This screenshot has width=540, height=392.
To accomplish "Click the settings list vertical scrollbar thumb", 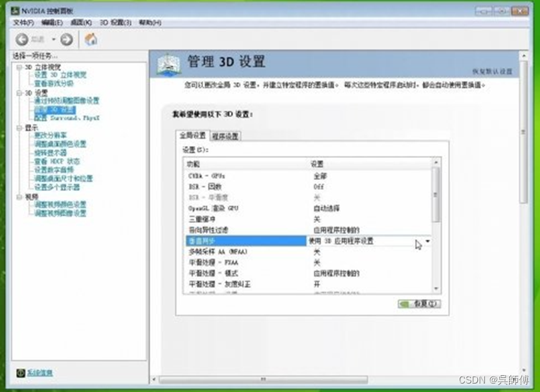I will pos(436,195).
